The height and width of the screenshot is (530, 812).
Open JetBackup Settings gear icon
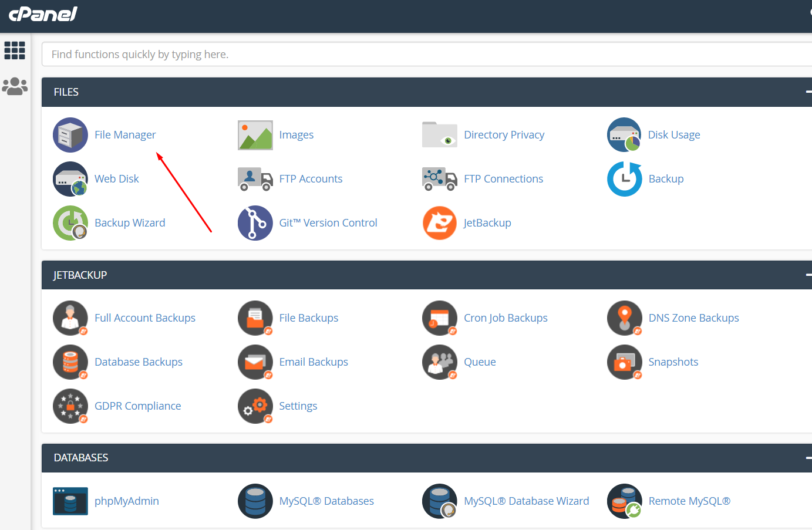pos(255,406)
